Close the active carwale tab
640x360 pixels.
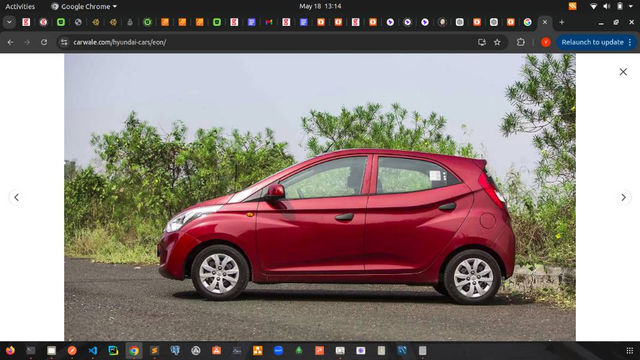pos(544,22)
